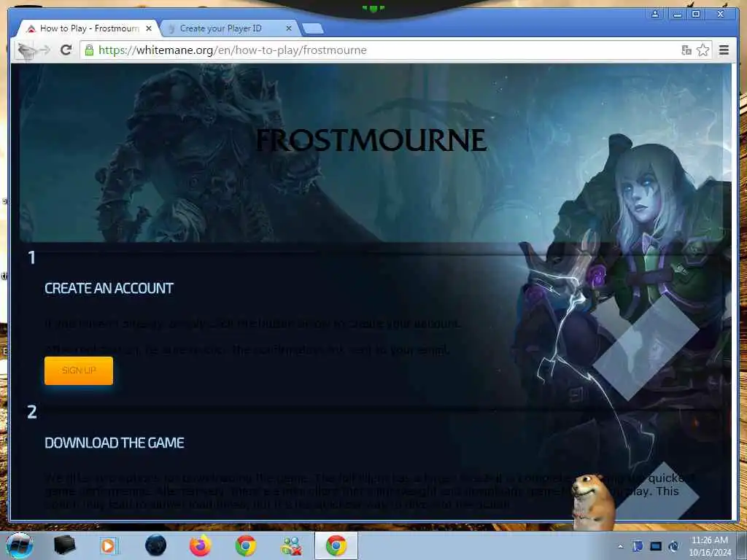Open the Windows Start menu orb
Image resolution: width=747 pixels, height=560 pixels.
[x=20, y=545]
